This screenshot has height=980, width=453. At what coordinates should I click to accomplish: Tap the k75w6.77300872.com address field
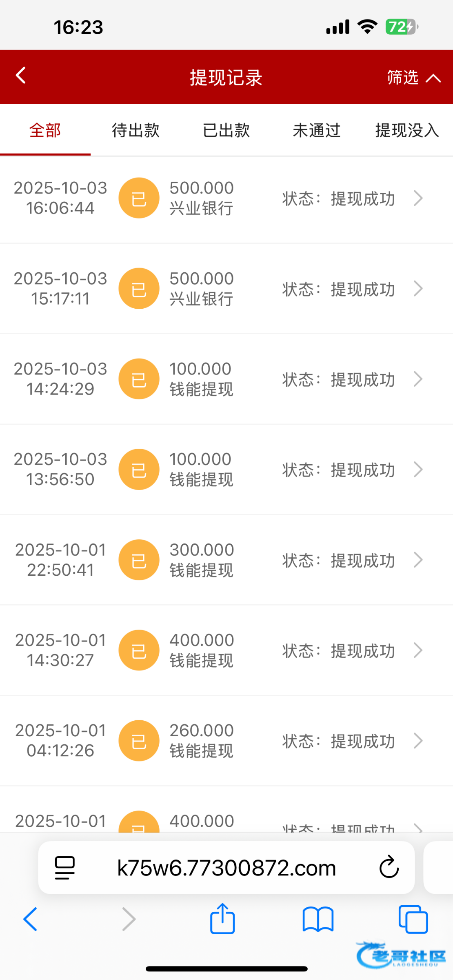coord(226,868)
